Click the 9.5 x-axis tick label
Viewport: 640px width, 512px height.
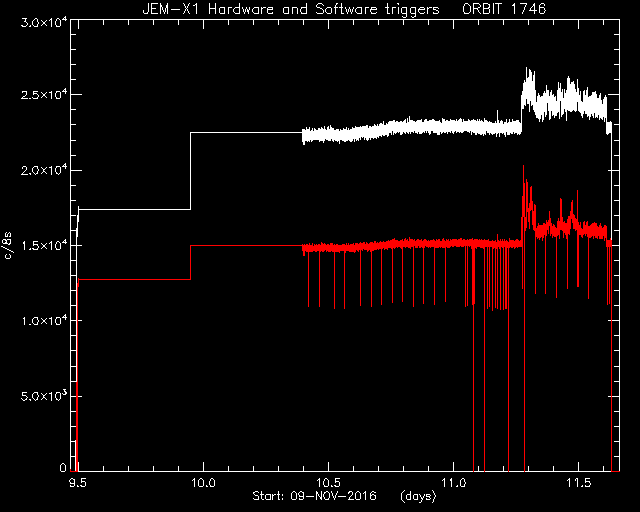(x=78, y=483)
